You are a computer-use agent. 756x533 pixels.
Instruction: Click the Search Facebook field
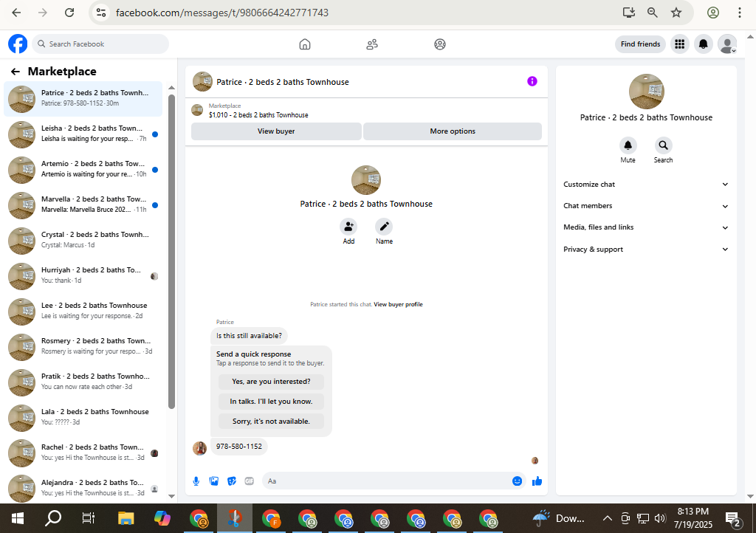(x=100, y=44)
